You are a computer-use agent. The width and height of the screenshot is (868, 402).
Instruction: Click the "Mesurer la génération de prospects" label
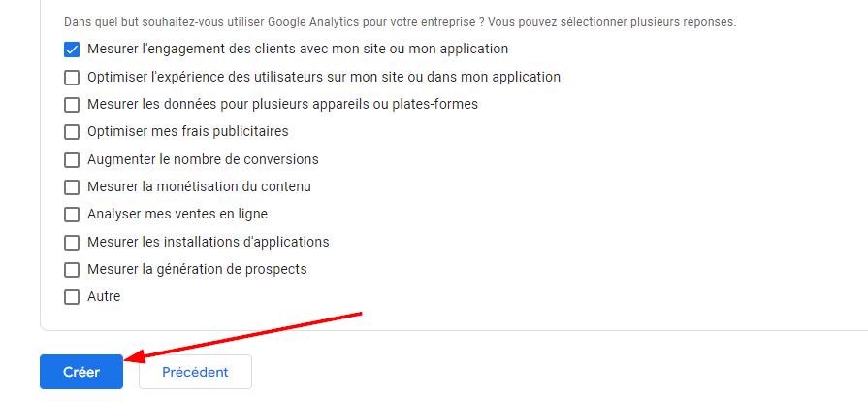click(197, 270)
